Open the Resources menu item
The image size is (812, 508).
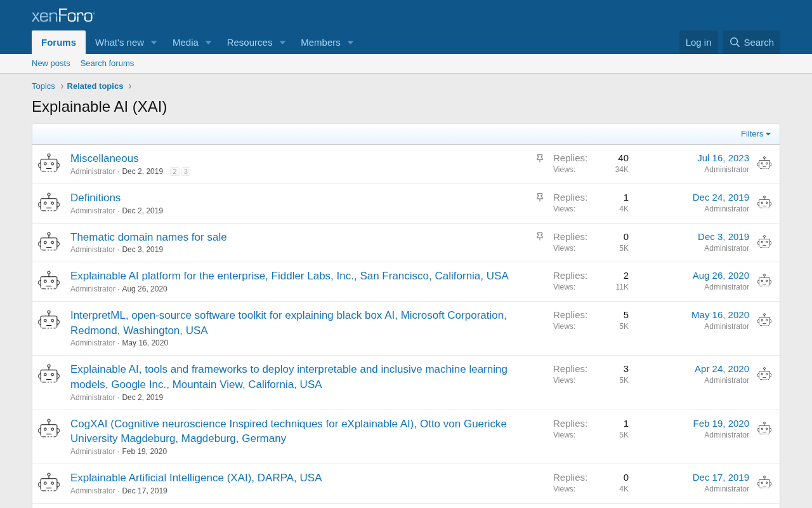249,43
